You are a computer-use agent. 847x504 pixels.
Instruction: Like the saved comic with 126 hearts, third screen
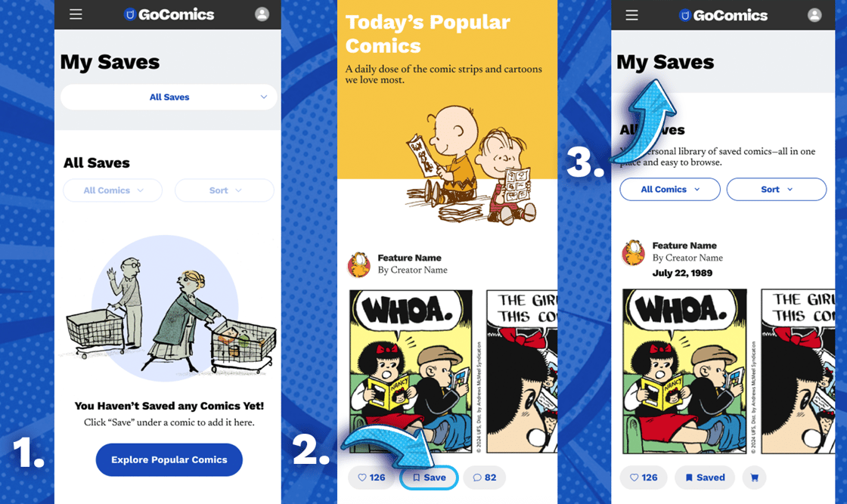pos(644,478)
